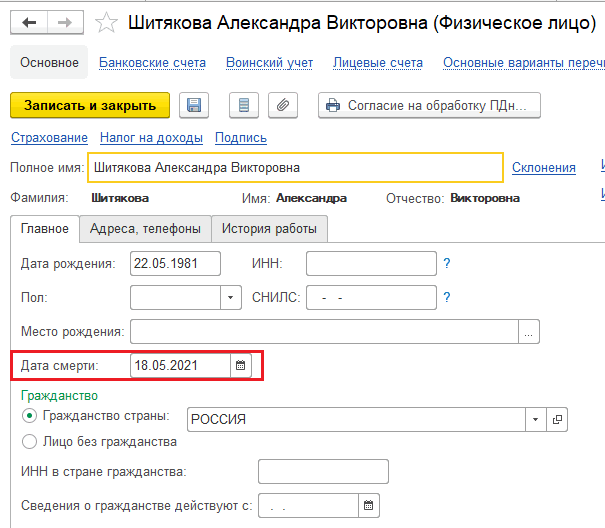This screenshot has width=605, height=528.
Task: Open attached files via paperclip icon
Action: pos(283,105)
